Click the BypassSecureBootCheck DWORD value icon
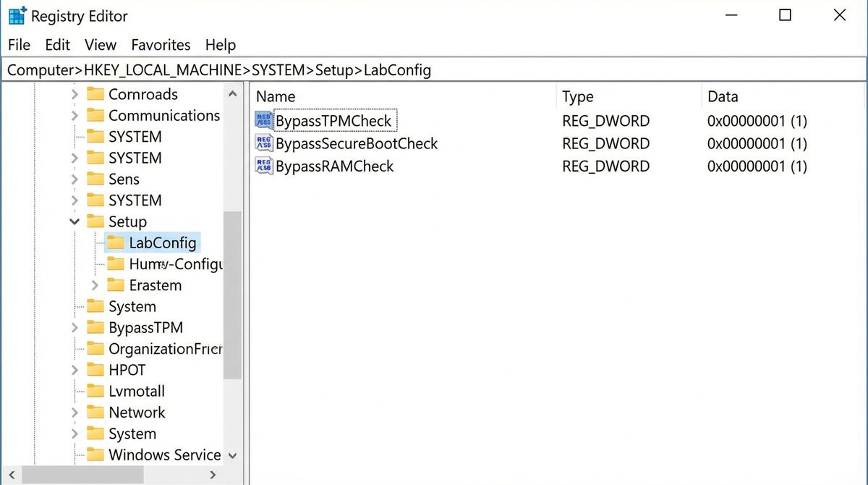 click(x=264, y=143)
